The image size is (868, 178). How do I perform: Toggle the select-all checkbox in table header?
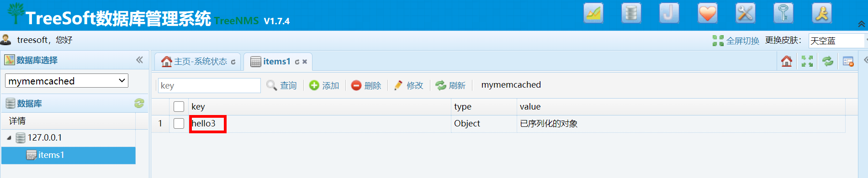[179, 107]
